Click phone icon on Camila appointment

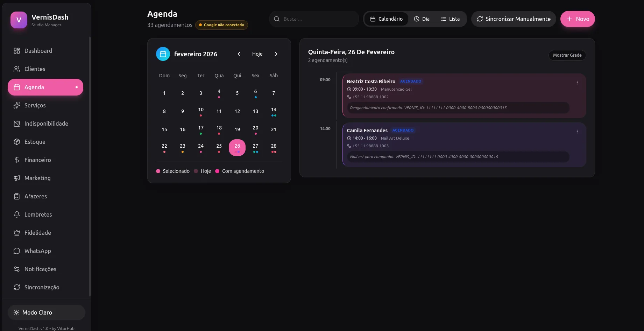349,146
